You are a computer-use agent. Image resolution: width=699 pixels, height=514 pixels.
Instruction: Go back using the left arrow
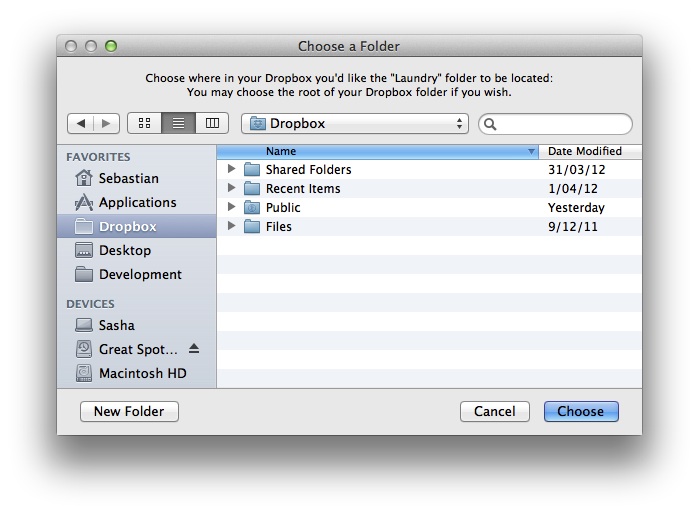[81, 123]
